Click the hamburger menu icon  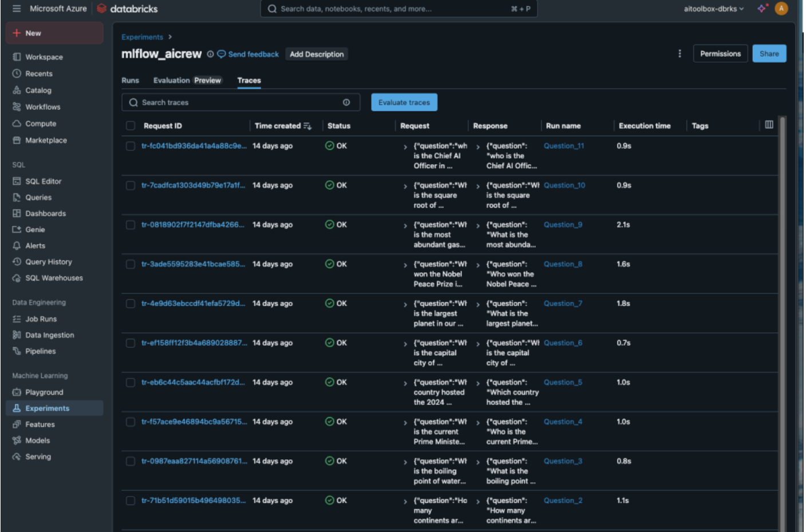click(17, 9)
